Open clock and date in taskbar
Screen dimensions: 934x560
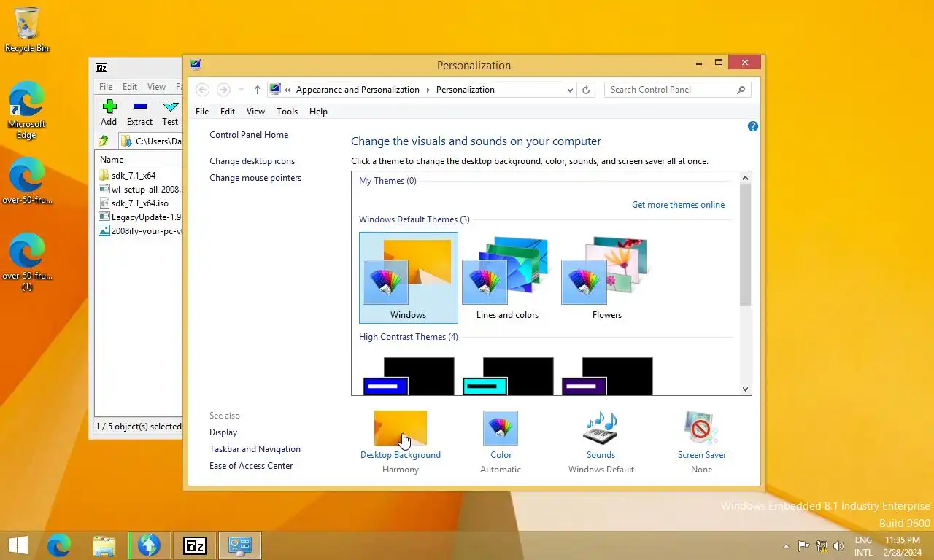pos(902,546)
